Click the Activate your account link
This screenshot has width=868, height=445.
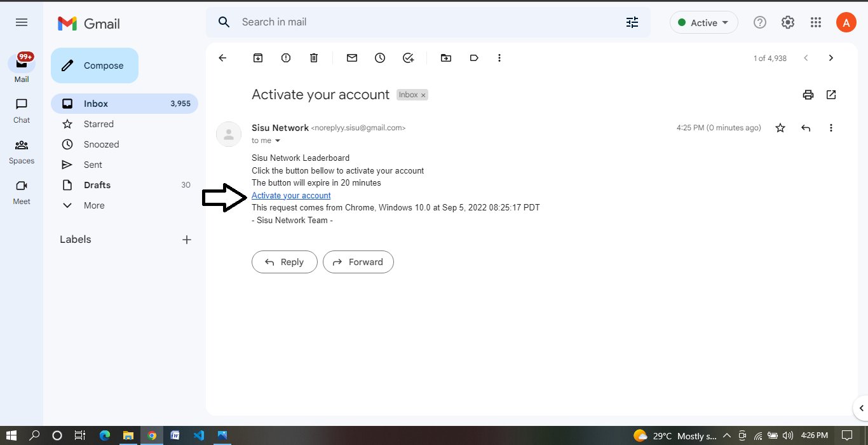(291, 195)
